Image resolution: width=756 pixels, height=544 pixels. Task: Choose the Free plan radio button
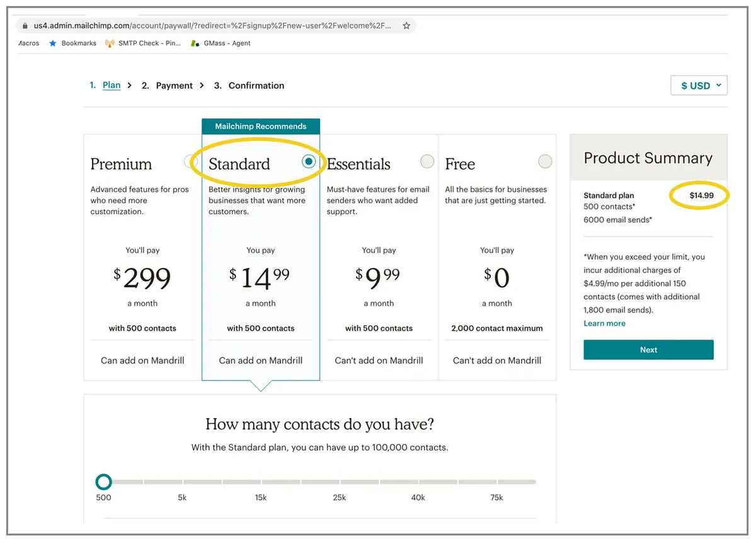[545, 162]
